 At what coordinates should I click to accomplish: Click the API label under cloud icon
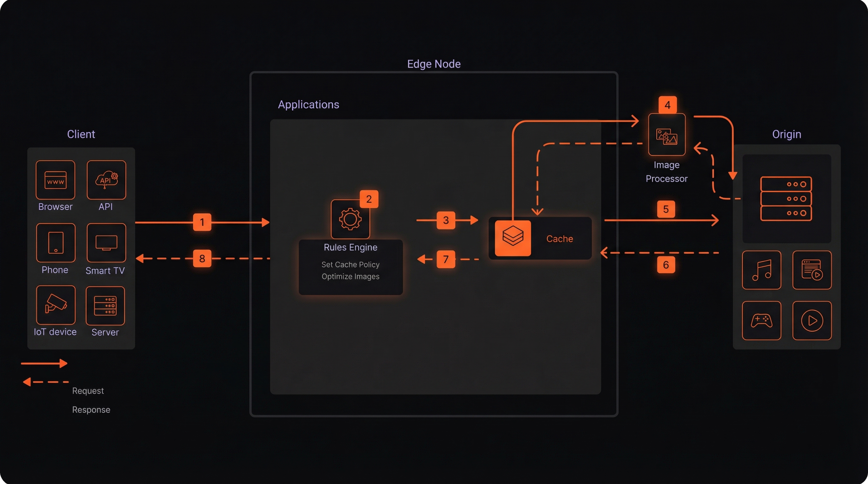[x=105, y=207]
